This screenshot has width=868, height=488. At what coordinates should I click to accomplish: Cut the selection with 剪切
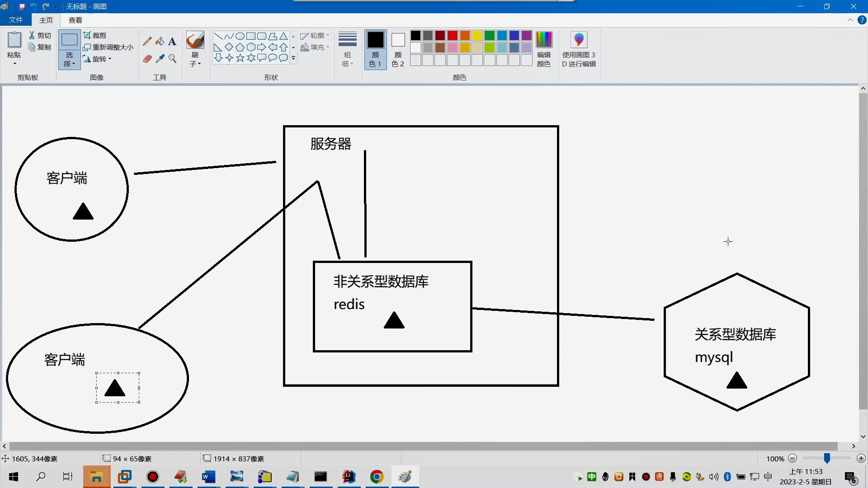pyautogui.click(x=40, y=35)
